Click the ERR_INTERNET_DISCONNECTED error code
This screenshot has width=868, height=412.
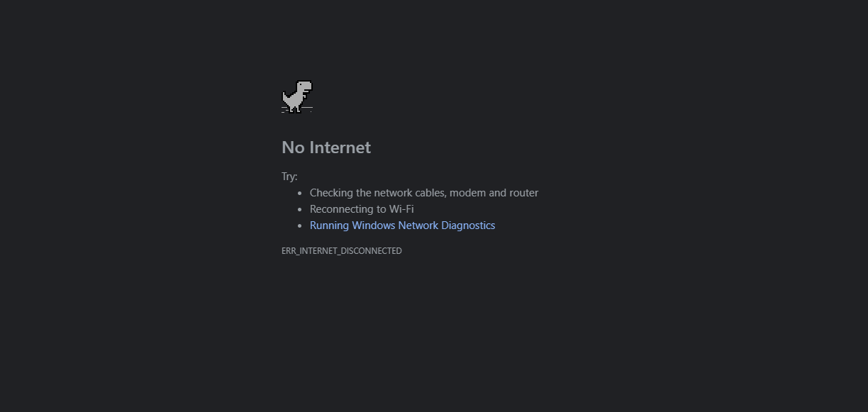(x=342, y=251)
